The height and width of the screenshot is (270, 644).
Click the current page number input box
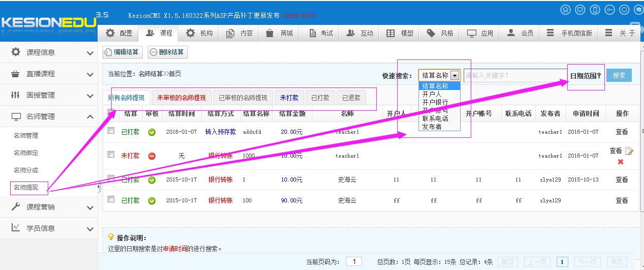pos(353,261)
